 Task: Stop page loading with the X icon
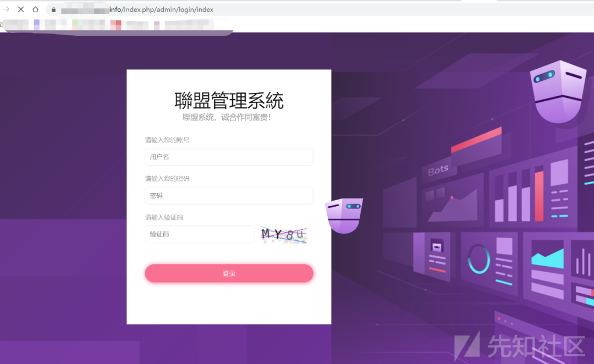(x=20, y=9)
